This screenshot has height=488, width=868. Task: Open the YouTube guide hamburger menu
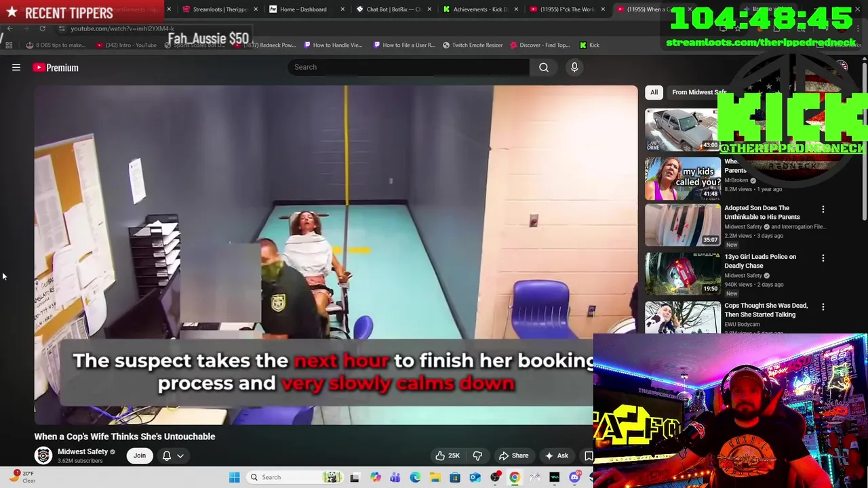pos(16,67)
